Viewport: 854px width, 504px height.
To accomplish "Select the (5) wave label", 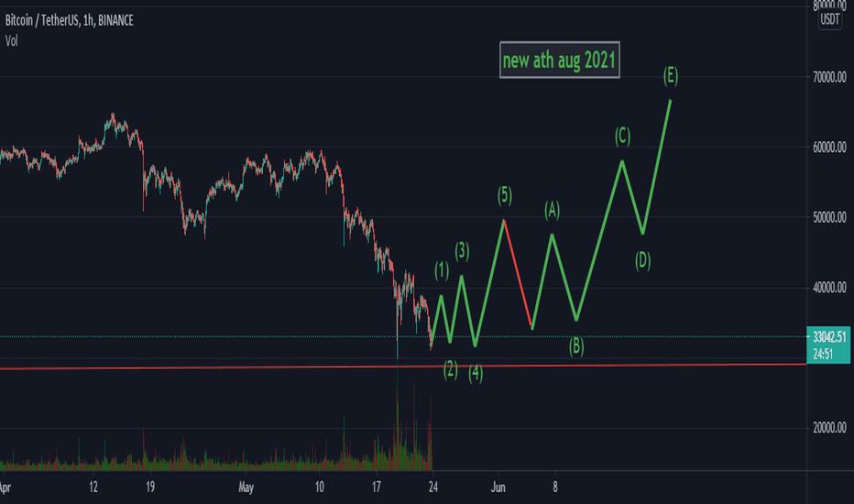I will tap(504, 195).
